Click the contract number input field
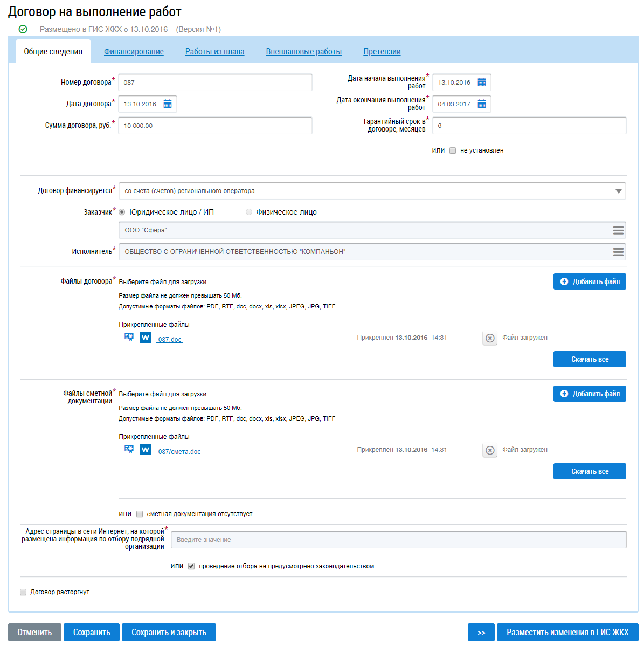This screenshot has height=646, width=644. [x=215, y=83]
